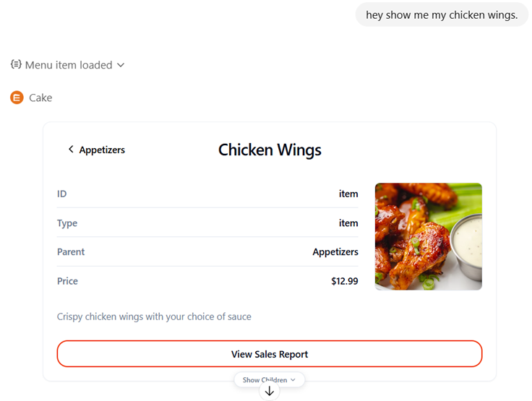The image size is (532, 401).
Task: Click the braces icon beside Menu item loaded
Action: (16, 65)
